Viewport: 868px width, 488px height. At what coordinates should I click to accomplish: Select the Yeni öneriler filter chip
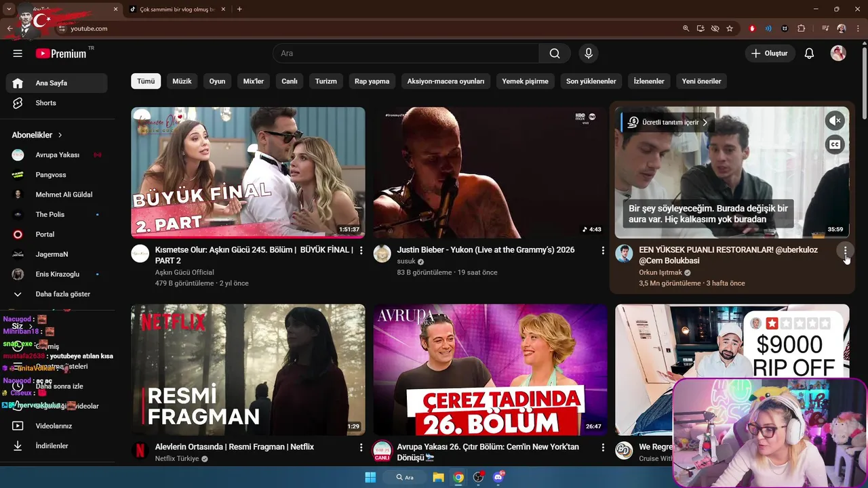pyautogui.click(x=701, y=81)
